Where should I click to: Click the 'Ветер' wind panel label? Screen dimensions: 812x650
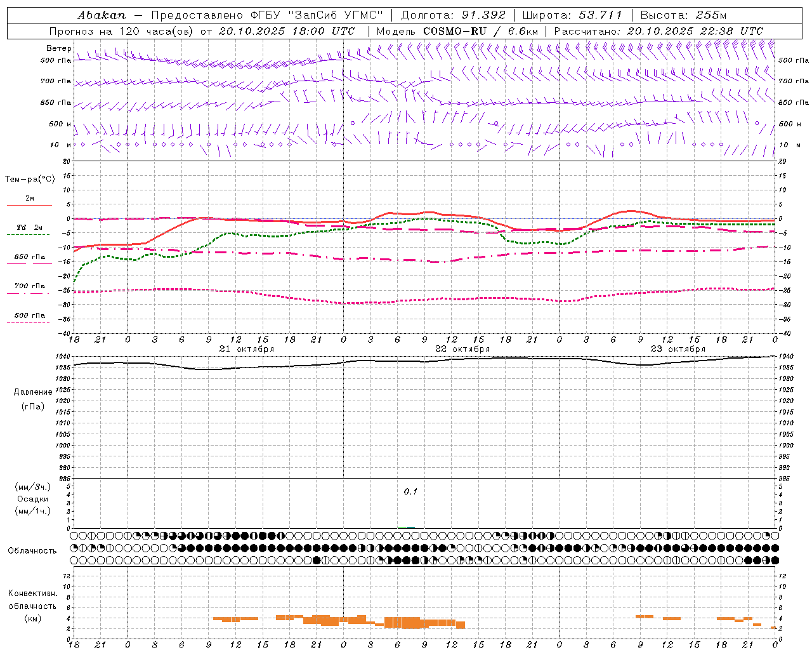[x=59, y=48]
